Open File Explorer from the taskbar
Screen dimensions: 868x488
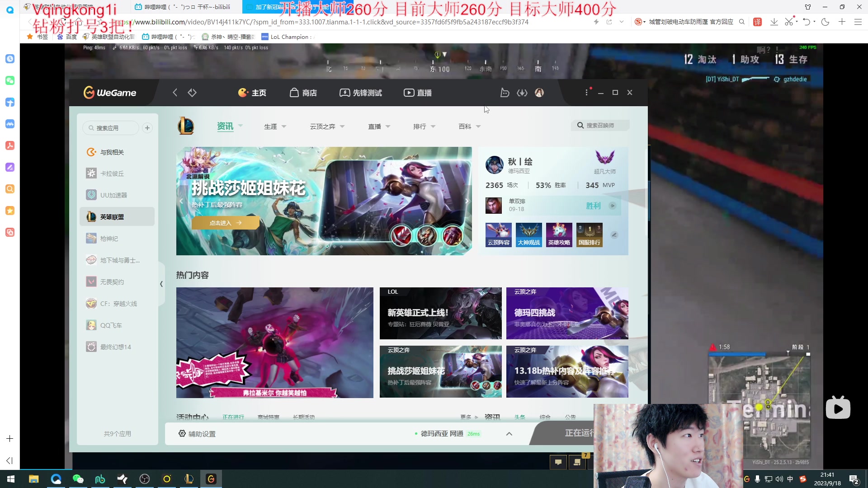click(x=34, y=479)
